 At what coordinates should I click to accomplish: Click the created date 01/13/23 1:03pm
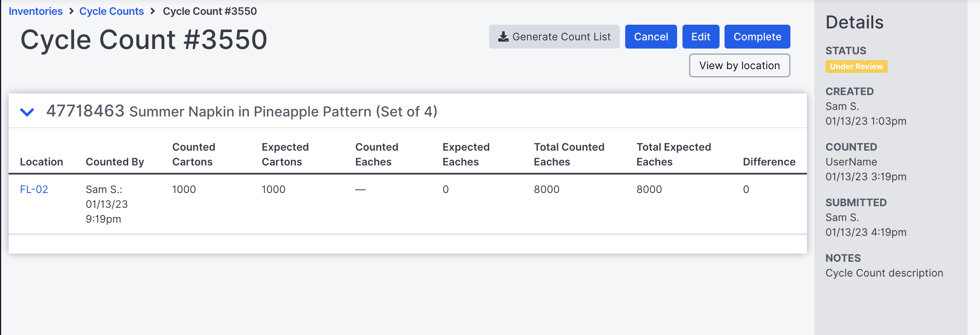point(866,121)
